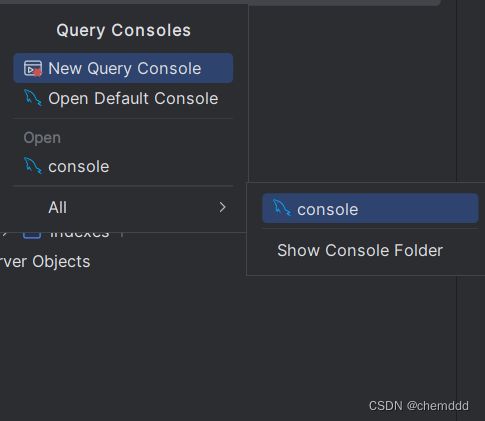This screenshot has width=485, height=421.
Task: Click the dolphin icon in the All submenu
Action: click(x=282, y=208)
